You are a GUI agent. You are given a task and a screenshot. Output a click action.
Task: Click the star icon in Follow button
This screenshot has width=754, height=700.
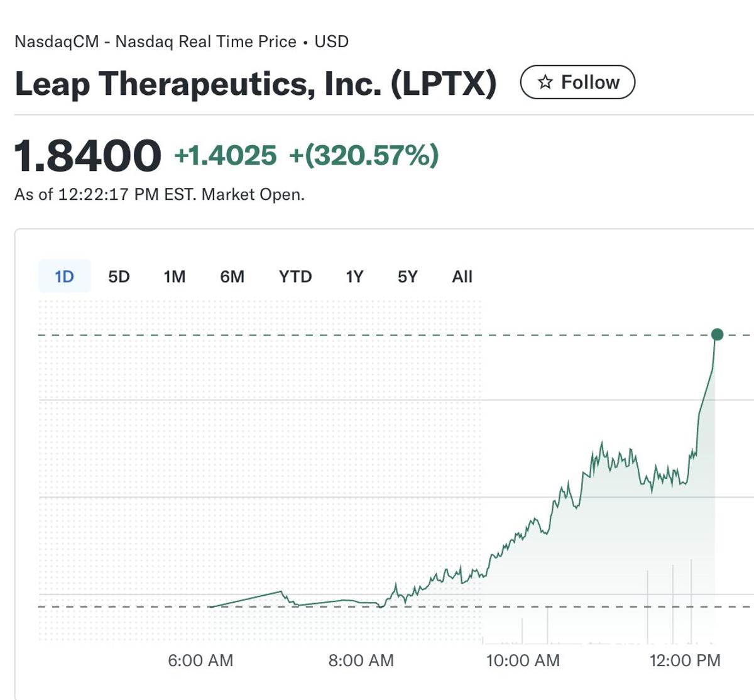(546, 81)
